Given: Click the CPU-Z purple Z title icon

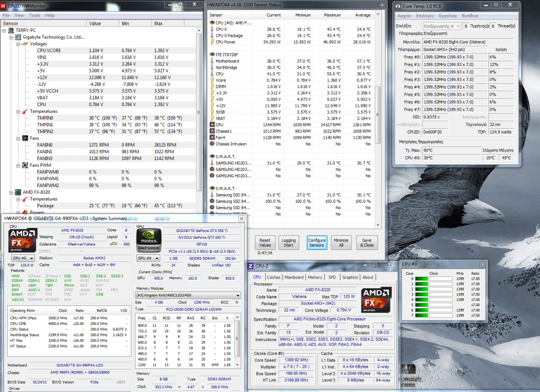Looking at the screenshot, I should pos(251,266).
